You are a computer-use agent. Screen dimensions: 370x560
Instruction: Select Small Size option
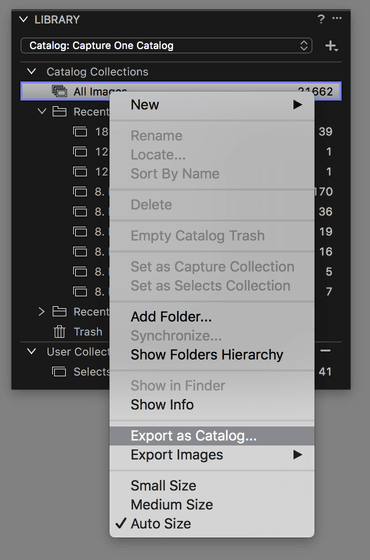pyautogui.click(x=212, y=486)
